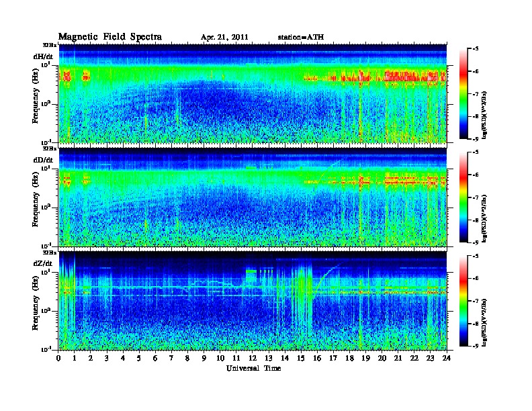Click the log PSD label beside dZ/dt colorbar
532x411 pixels.
pyautogui.click(x=484, y=322)
